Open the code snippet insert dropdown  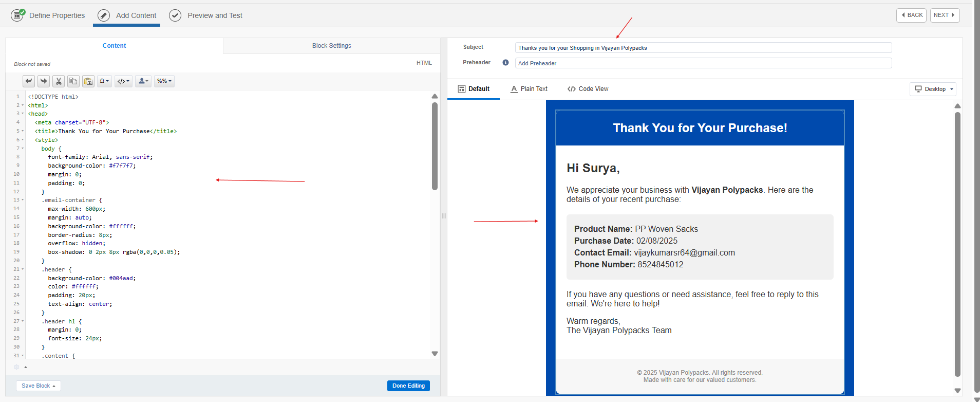tap(123, 81)
